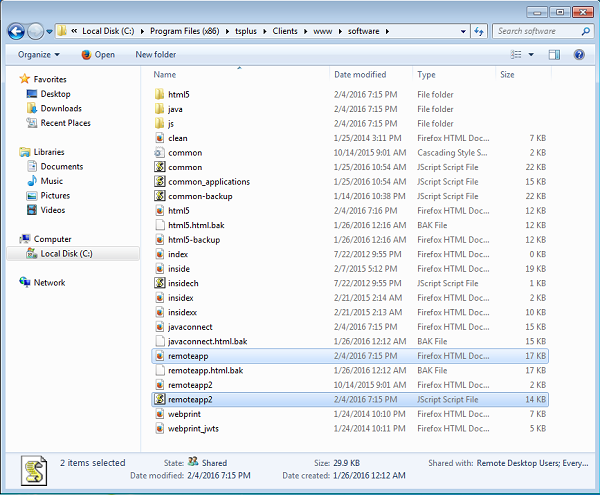Image resolution: width=600 pixels, height=495 pixels.
Task: Open the Organize dropdown menu
Action: pos(38,54)
